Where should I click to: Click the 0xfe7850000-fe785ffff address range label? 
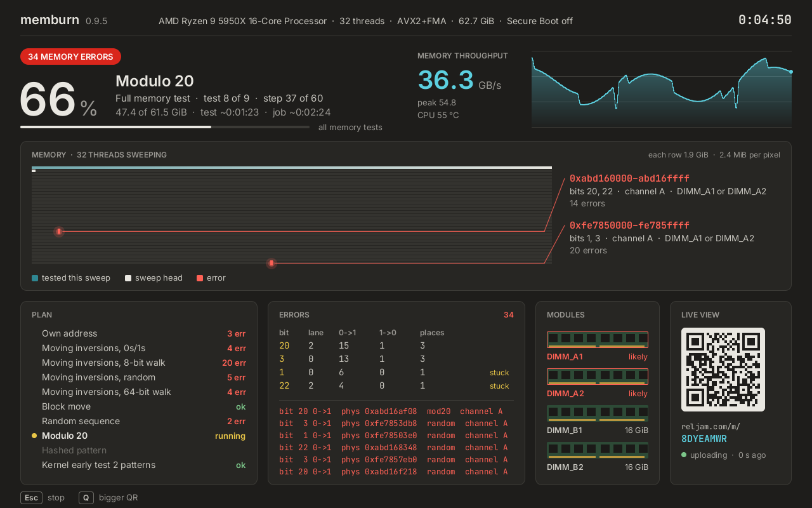click(x=629, y=225)
